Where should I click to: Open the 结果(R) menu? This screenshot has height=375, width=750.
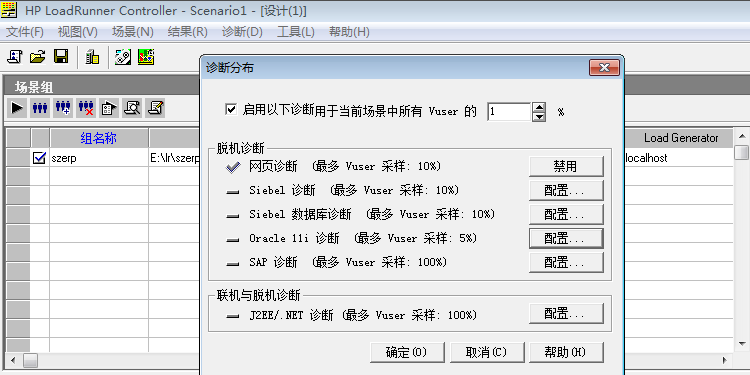(188, 32)
